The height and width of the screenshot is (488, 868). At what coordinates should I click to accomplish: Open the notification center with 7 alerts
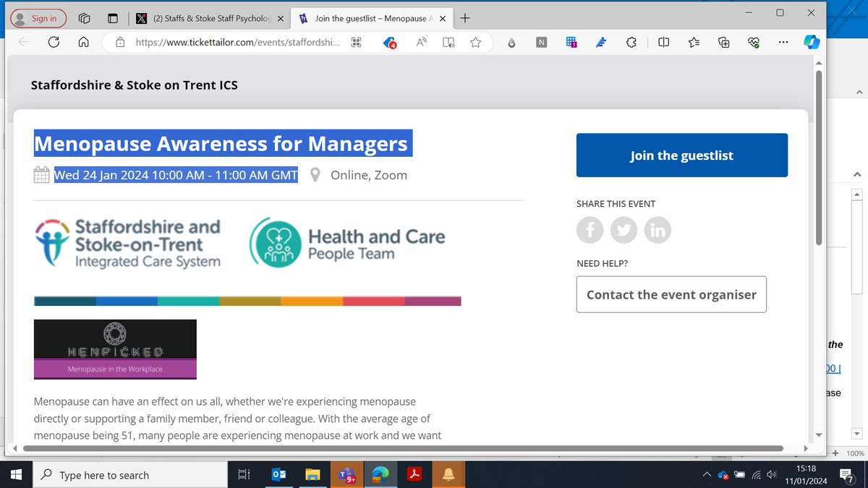[x=846, y=475]
